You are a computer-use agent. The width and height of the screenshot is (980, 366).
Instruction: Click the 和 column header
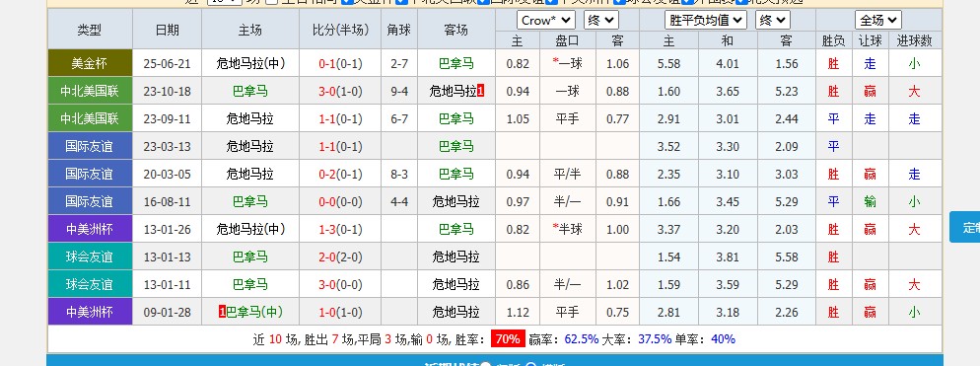[728, 40]
